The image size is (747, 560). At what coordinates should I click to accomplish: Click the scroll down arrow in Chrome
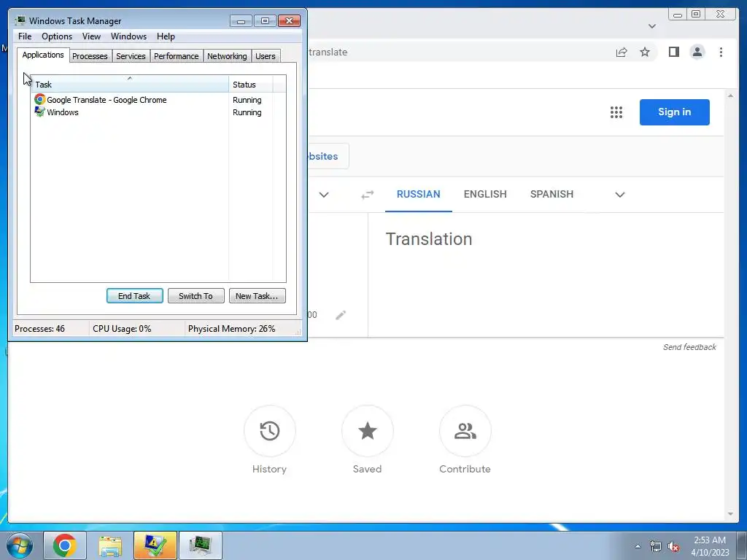[x=731, y=514]
